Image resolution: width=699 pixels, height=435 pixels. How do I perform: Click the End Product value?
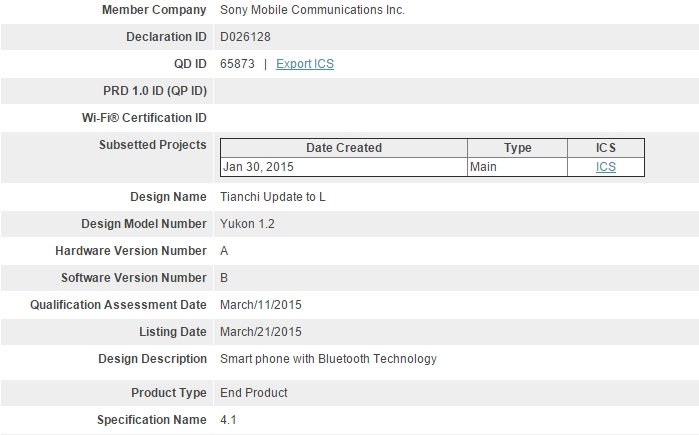pyautogui.click(x=253, y=393)
